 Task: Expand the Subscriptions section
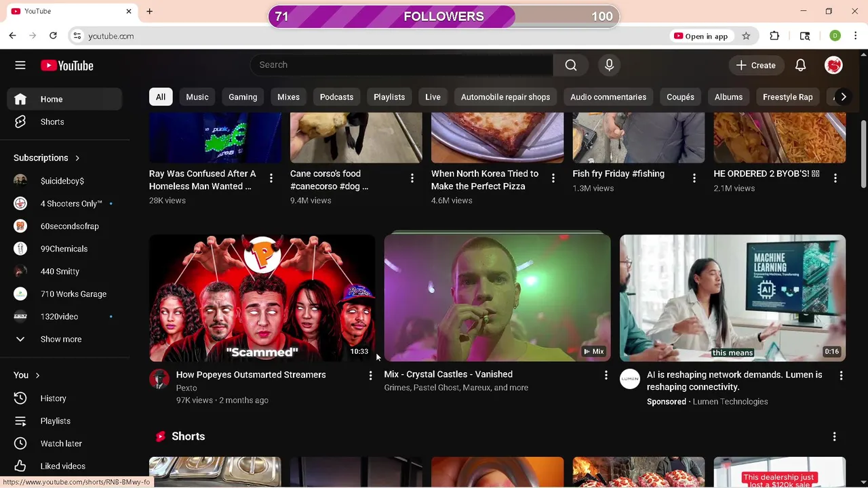pos(47,158)
